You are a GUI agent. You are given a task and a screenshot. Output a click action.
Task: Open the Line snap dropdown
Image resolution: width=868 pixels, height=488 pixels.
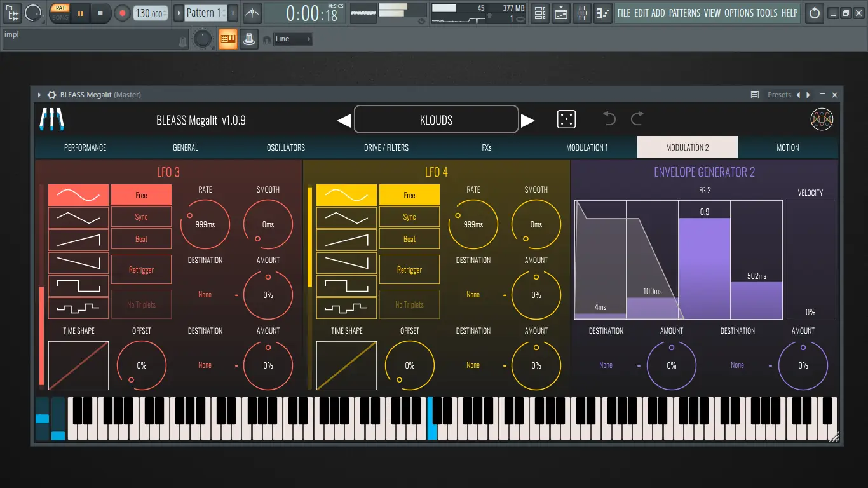coord(293,39)
